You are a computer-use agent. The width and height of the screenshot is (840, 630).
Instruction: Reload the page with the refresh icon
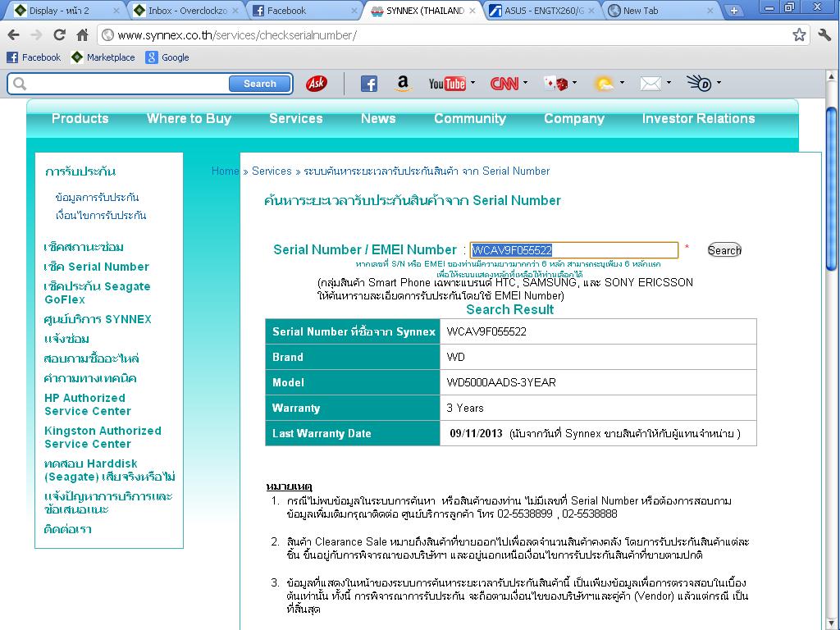[59, 35]
